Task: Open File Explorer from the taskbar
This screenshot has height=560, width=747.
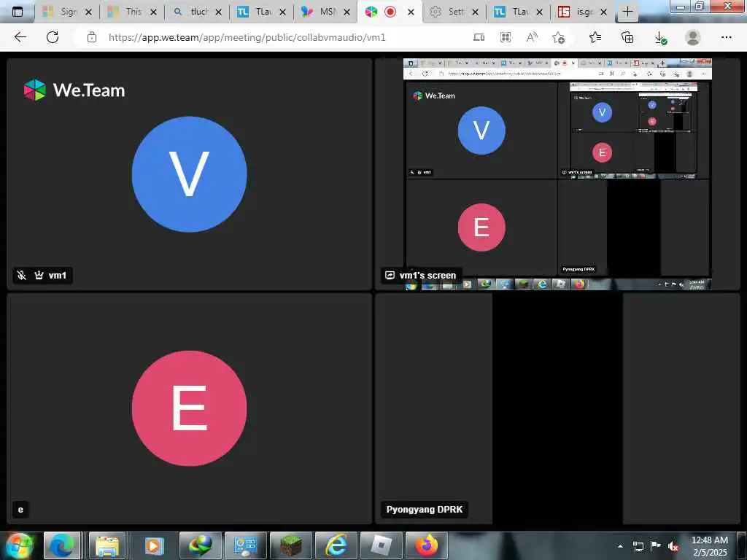Action: click(x=107, y=545)
